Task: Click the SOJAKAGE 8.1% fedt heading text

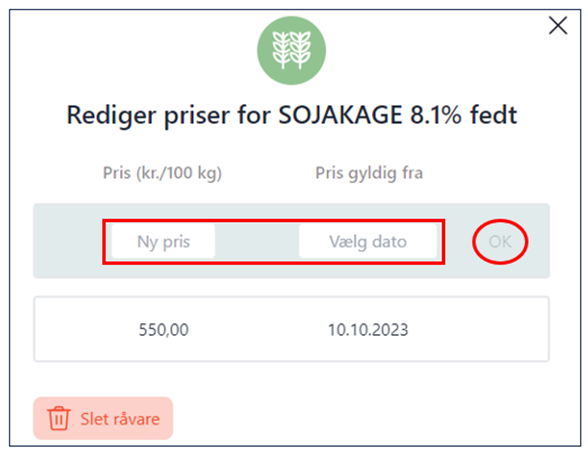Action: coord(398,115)
